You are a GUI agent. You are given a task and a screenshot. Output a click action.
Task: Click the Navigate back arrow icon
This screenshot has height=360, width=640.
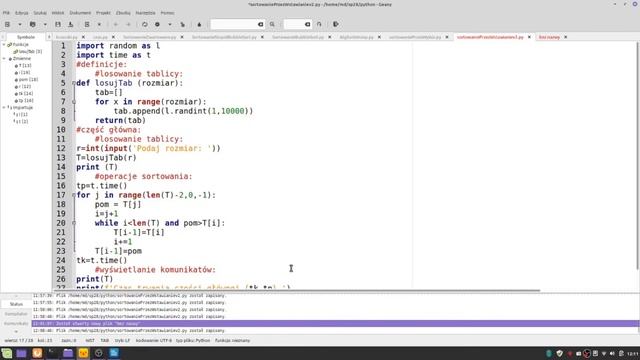(x=116, y=24)
